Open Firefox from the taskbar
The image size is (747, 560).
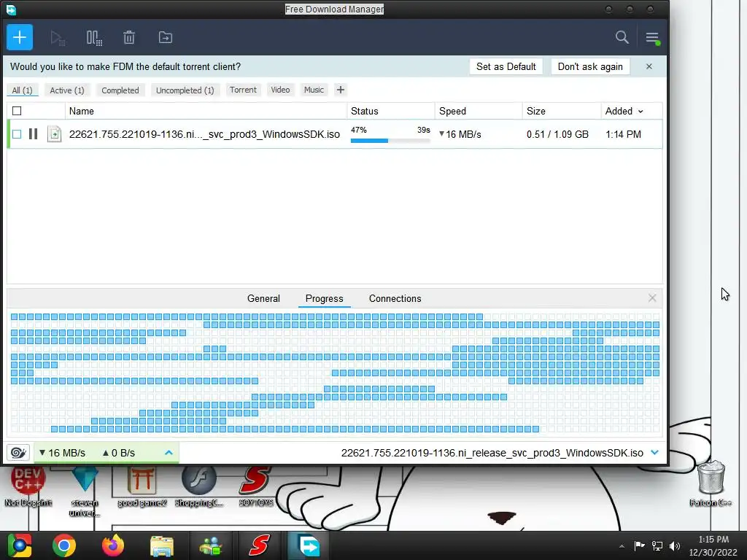click(x=113, y=545)
